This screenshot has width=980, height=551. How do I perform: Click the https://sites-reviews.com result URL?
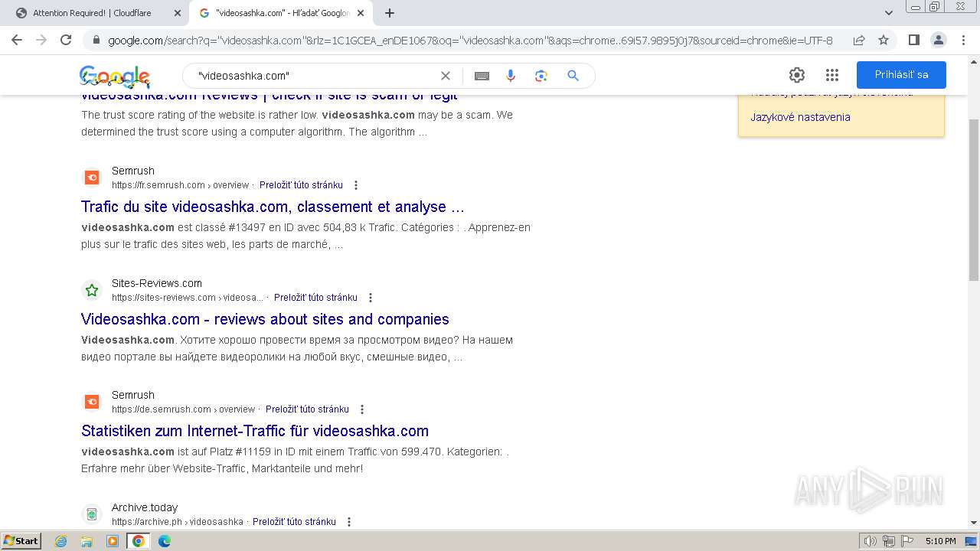188,298
